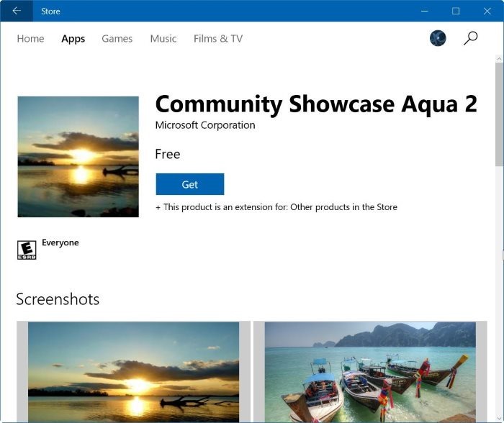Click the Community Showcase Aqua 2 title
504x423 pixels.
tap(316, 104)
